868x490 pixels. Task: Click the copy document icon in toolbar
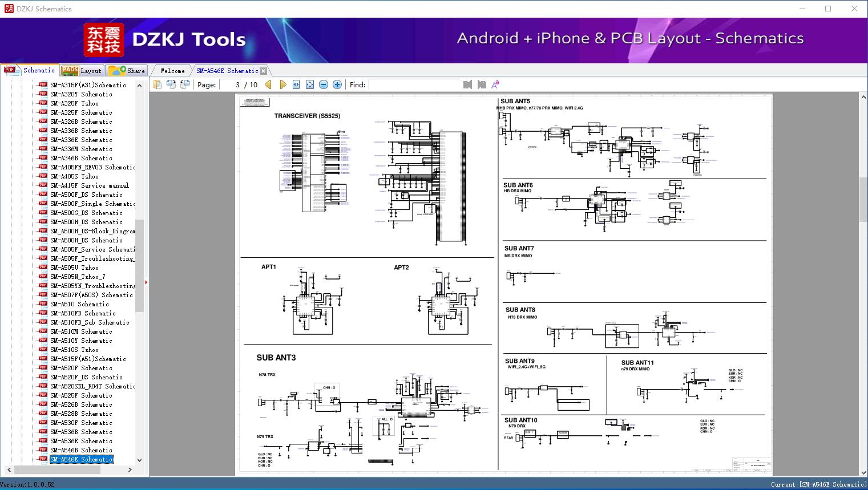pos(158,84)
